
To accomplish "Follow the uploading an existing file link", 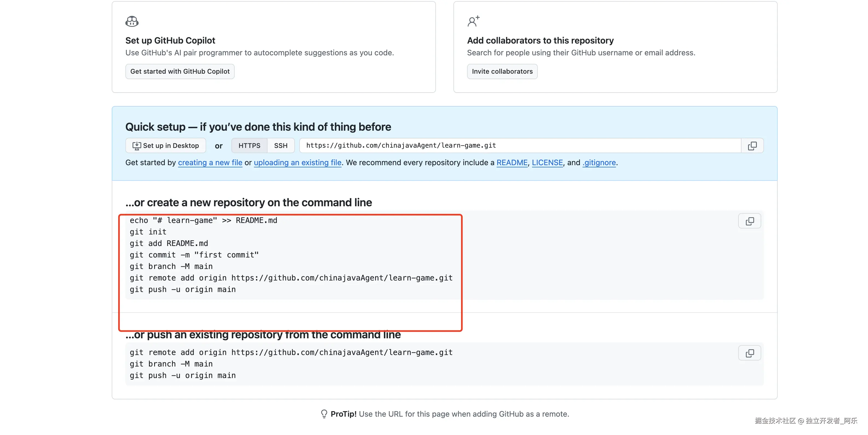I will [x=298, y=162].
